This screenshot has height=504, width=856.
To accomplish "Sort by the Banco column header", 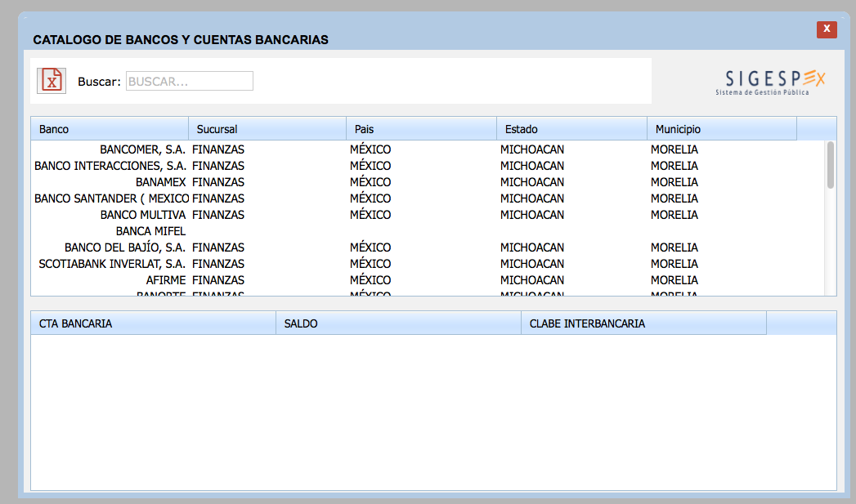I will tap(110, 129).
